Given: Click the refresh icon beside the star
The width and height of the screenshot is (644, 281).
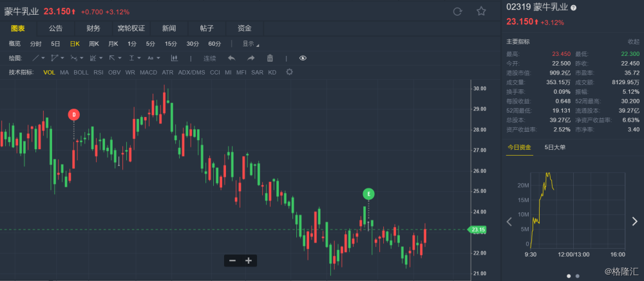Looking at the screenshot, I should [x=457, y=12].
